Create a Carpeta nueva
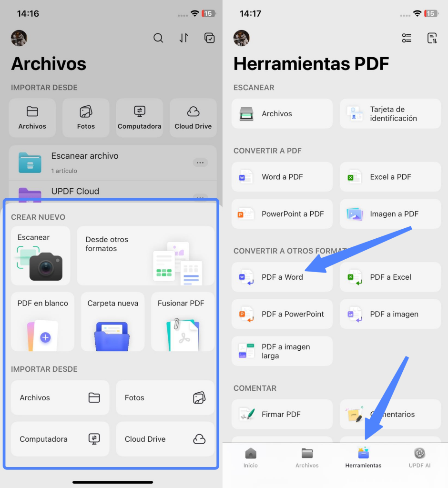 (112, 322)
